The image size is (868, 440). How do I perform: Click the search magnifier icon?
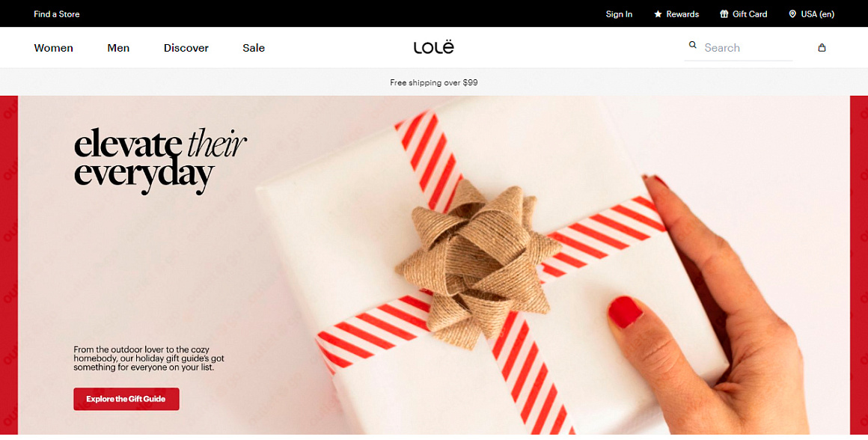click(x=692, y=45)
